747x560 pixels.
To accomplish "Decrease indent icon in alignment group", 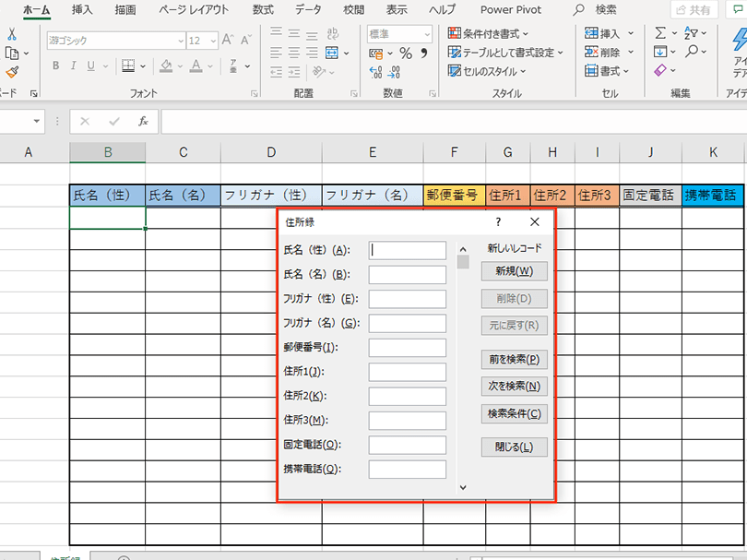I will tap(277, 72).
